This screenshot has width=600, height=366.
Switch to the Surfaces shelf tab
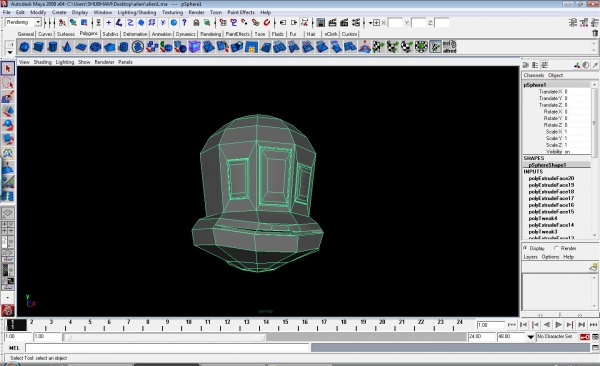66,34
